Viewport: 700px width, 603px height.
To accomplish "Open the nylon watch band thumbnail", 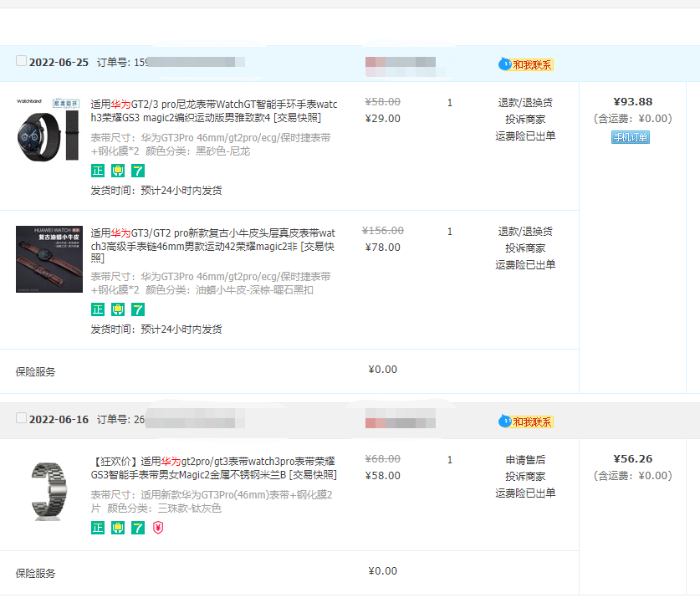I will tap(49, 130).
